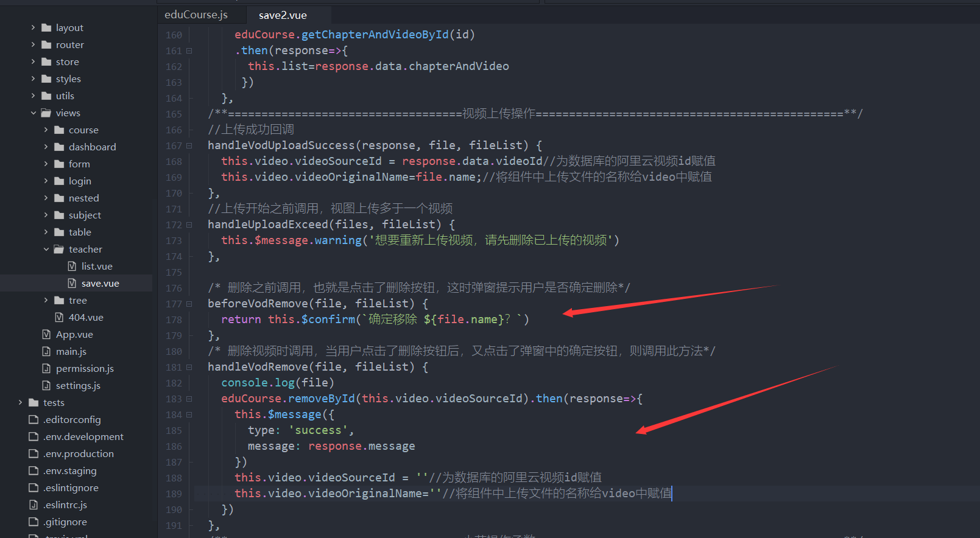The width and height of the screenshot is (980, 538).
Task: Click the .env.development file icon
Action: (x=33, y=436)
